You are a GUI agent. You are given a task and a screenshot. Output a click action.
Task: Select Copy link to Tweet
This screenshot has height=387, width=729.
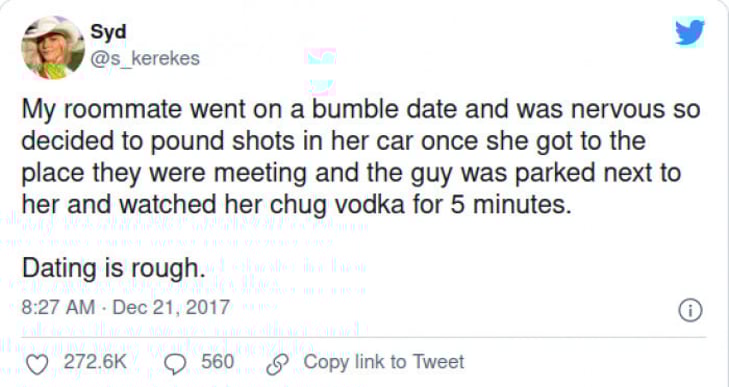click(384, 362)
